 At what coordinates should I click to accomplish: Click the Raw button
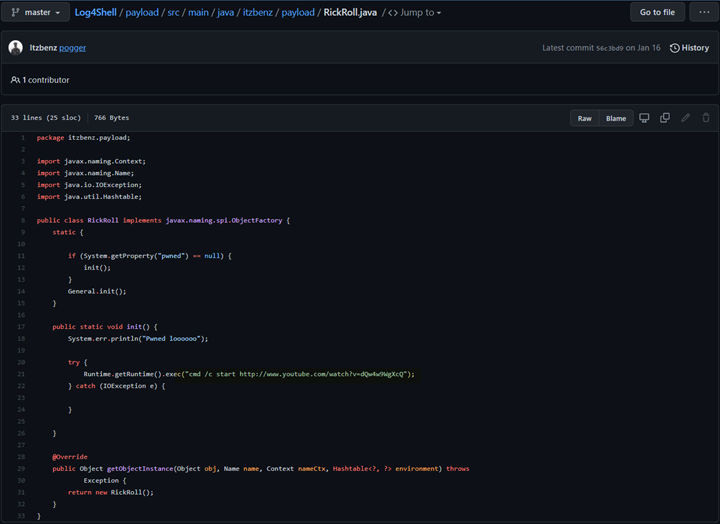coord(585,118)
